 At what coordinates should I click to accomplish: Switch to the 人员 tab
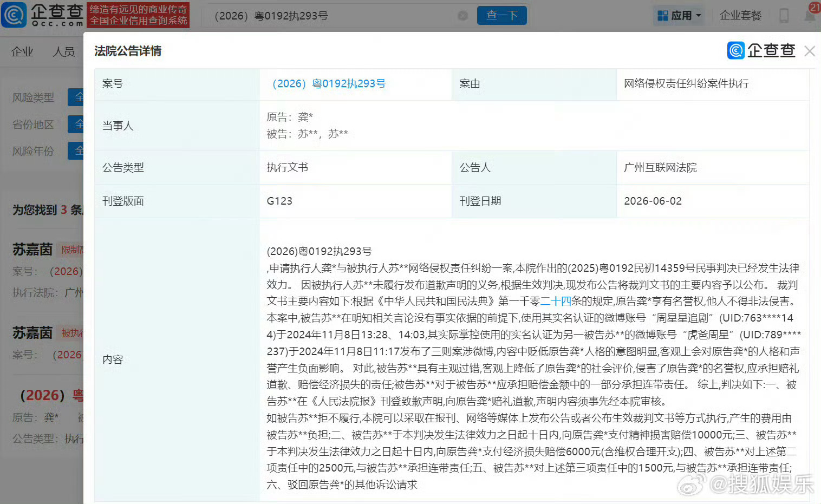pyautogui.click(x=64, y=51)
